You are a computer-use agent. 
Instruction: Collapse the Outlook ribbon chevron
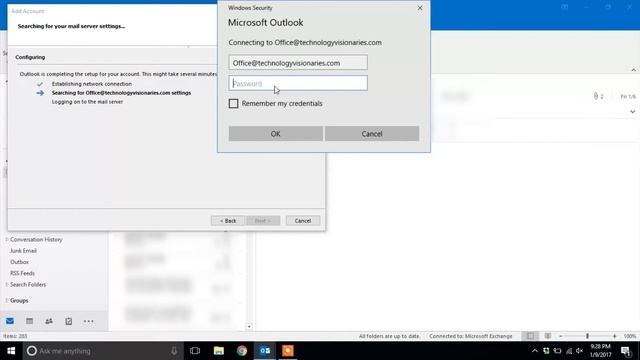(x=633, y=70)
